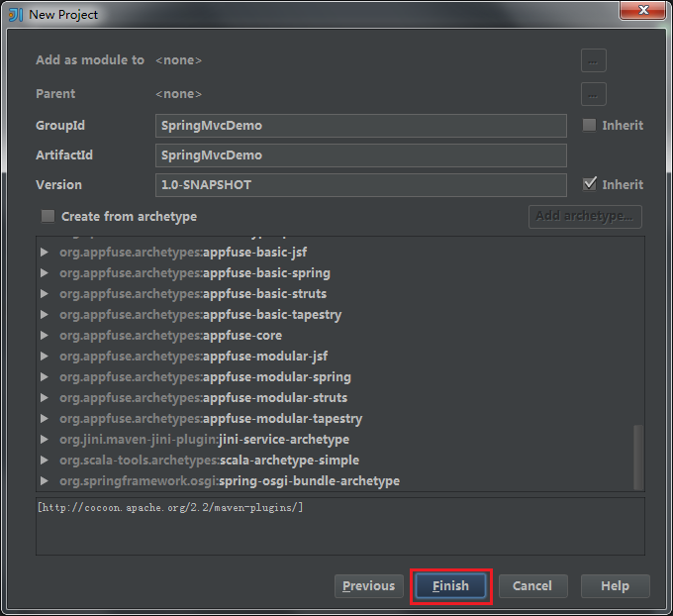This screenshot has height=616, width=673.
Task: Select org.appfuse.archetypes:appfuse-basic-struts row
Action: coord(193,294)
